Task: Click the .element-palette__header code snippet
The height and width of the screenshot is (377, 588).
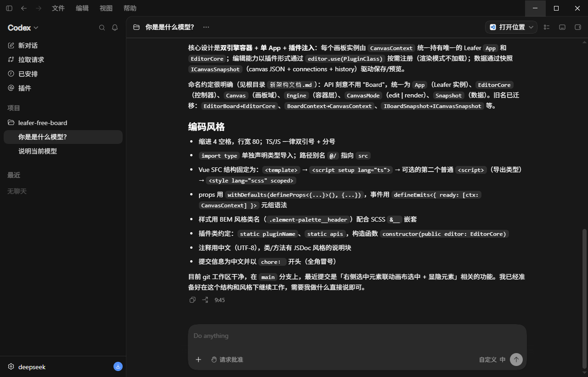Action: (308, 219)
